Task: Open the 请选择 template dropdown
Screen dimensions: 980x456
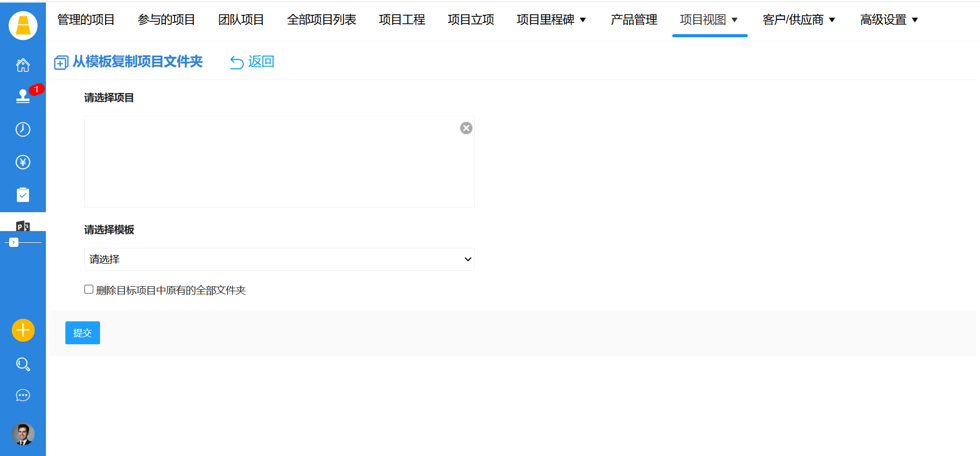Action: pos(279,259)
